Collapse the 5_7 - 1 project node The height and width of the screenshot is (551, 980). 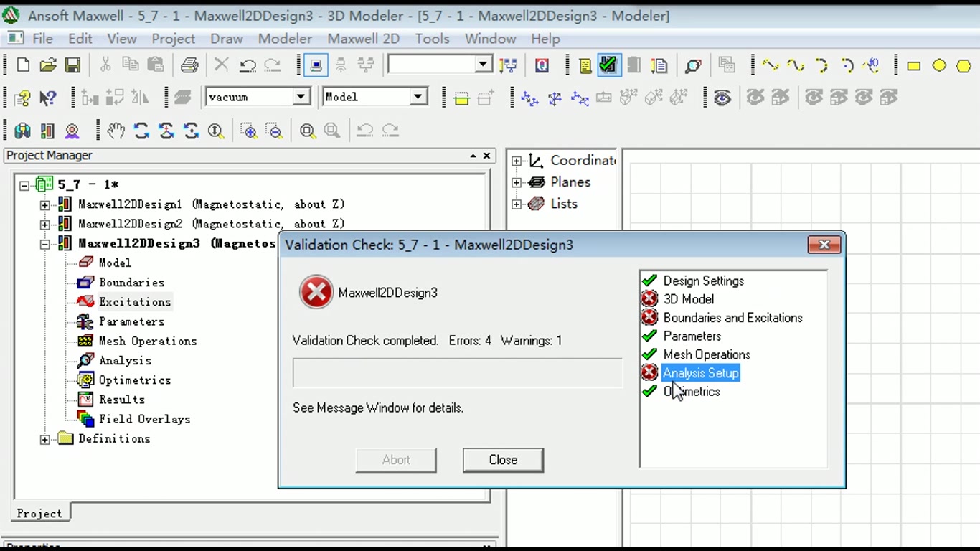click(24, 185)
